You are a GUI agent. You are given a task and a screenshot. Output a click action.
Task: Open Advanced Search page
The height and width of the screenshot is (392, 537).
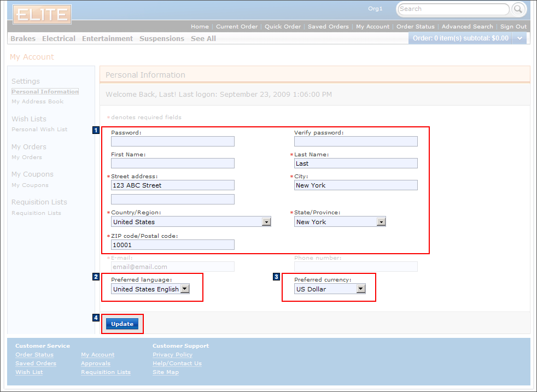[467, 26]
